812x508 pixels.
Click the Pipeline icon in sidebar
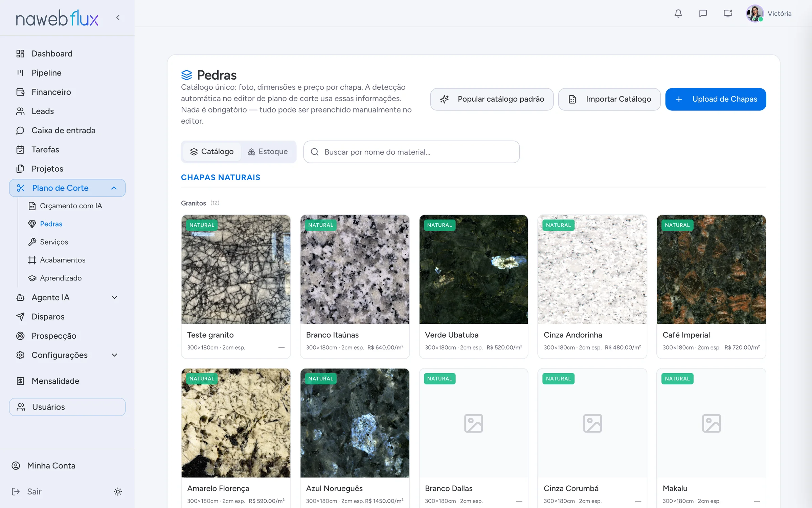(x=20, y=73)
